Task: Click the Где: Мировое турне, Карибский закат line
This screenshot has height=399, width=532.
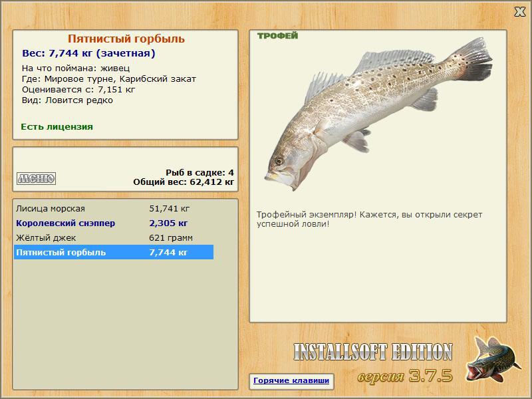Action: (109, 79)
